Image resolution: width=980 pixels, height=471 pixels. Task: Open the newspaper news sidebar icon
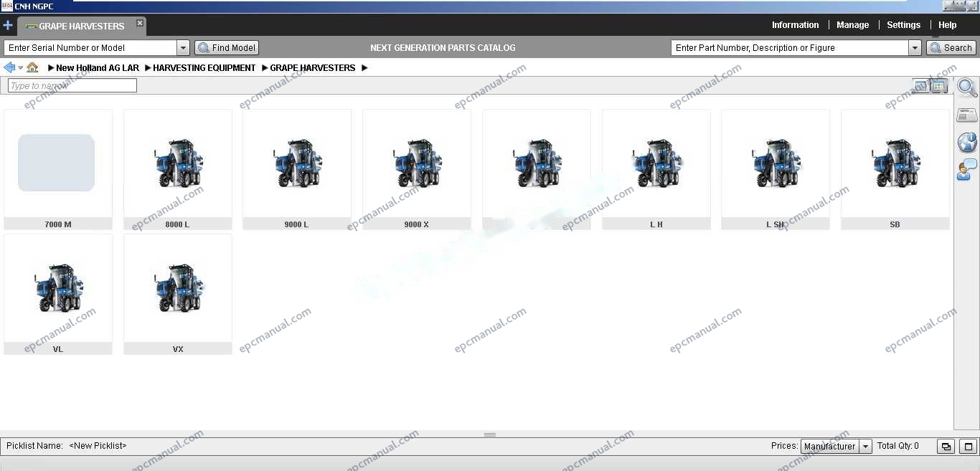[x=967, y=115]
